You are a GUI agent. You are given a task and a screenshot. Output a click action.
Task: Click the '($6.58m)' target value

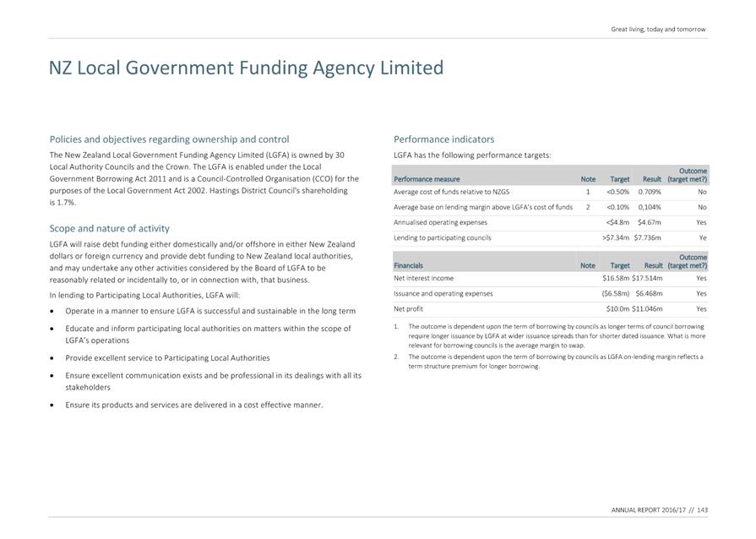616,294
